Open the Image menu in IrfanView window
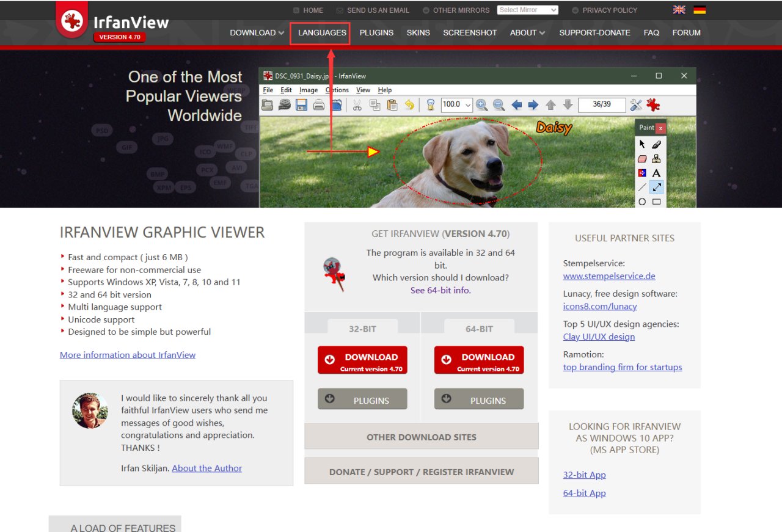Viewport: 782px width, 532px height. click(309, 90)
